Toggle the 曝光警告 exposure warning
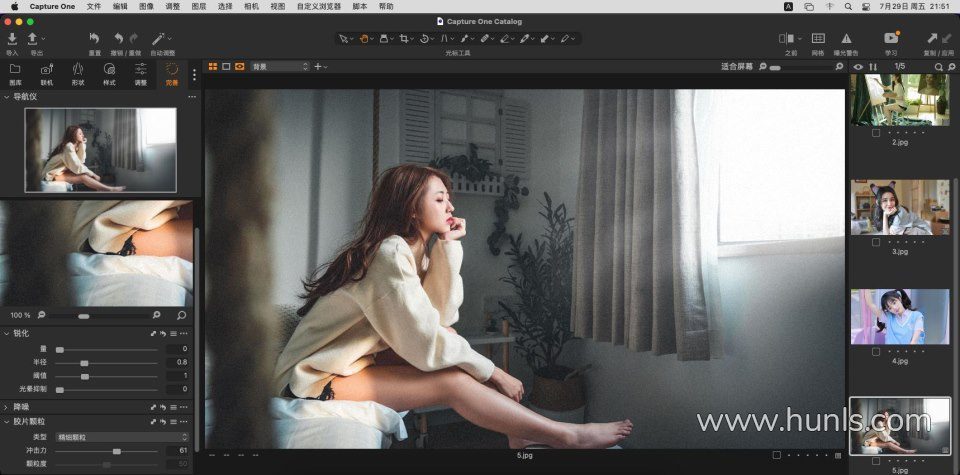960x475 pixels. click(x=846, y=38)
